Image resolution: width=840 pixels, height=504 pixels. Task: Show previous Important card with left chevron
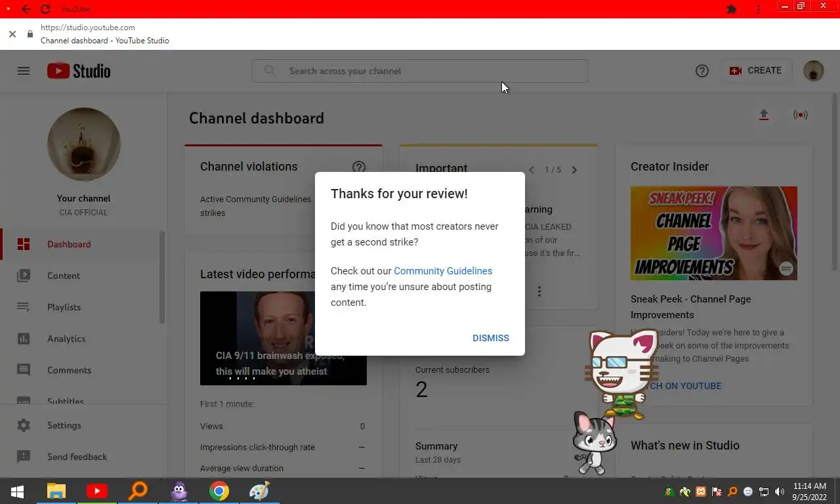click(x=532, y=170)
